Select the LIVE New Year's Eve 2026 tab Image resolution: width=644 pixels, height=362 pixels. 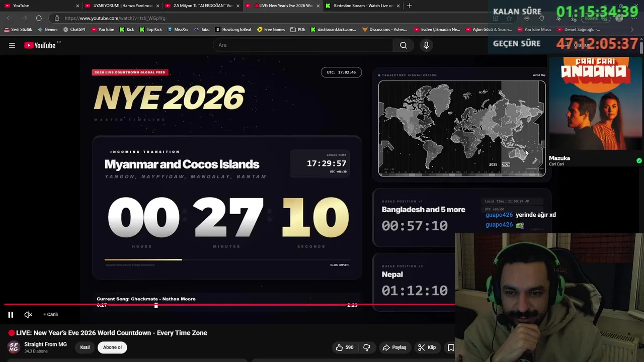coord(282,6)
